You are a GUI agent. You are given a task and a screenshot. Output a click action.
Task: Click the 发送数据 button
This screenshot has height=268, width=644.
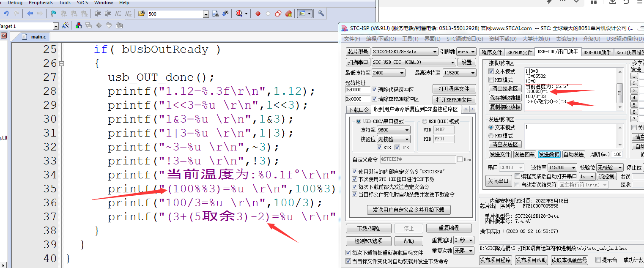(x=549, y=154)
